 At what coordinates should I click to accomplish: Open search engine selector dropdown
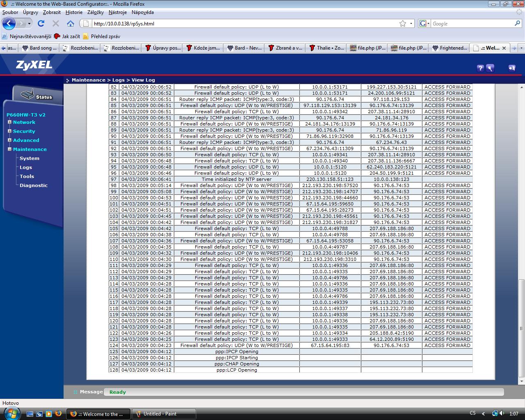coord(425,23)
